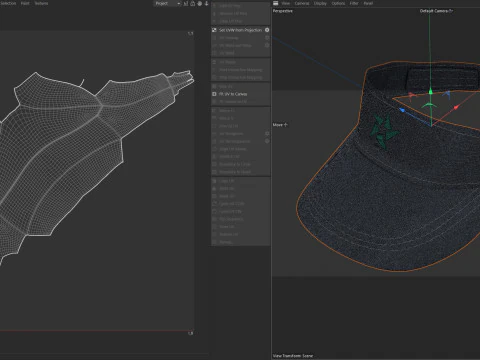Open Set UVW from Projection settings gear
Screen dimensions: 480x360
point(267,30)
